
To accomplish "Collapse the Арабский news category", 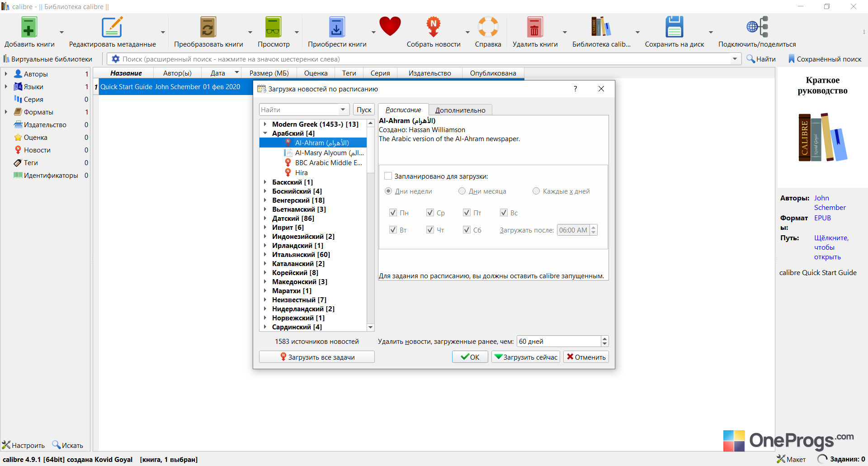I will tap(265, 133).
